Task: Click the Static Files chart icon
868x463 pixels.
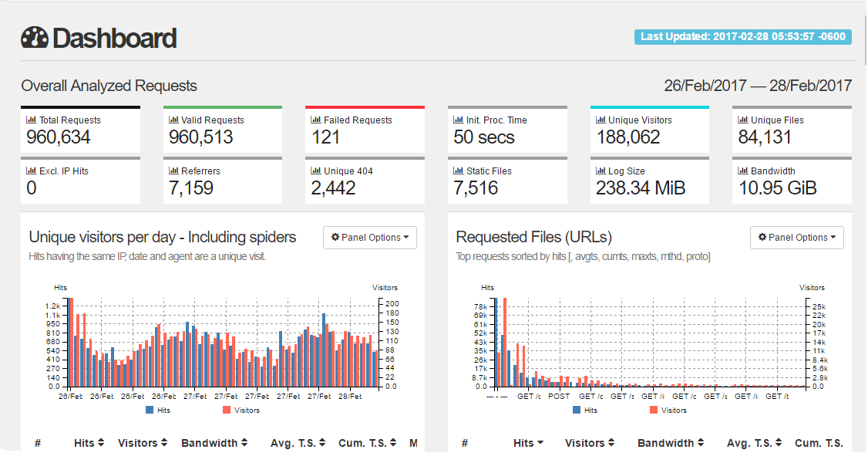Action: 459,171
